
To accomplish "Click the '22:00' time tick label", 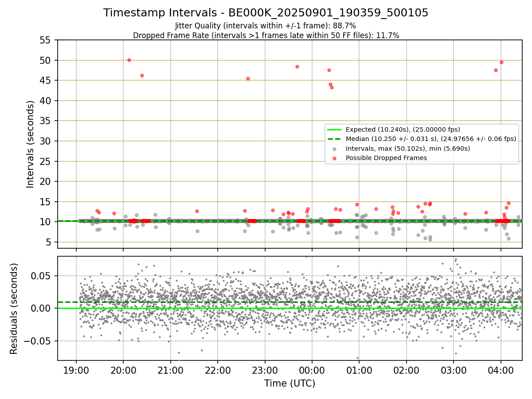I will [x=218, y=370].
